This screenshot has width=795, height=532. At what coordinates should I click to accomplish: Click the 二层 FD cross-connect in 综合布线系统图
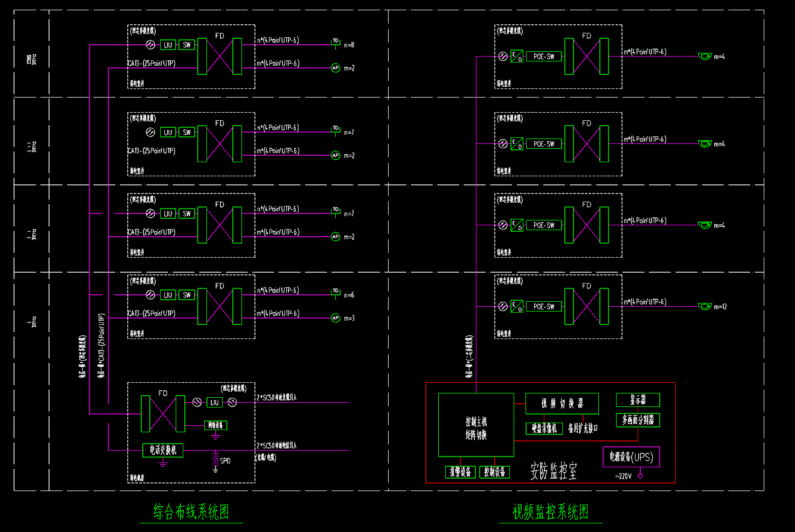click(220, 225)
